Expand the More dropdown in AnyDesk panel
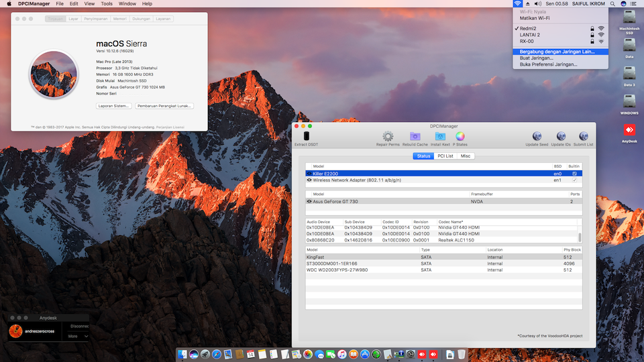 click(x=78, y=336)
